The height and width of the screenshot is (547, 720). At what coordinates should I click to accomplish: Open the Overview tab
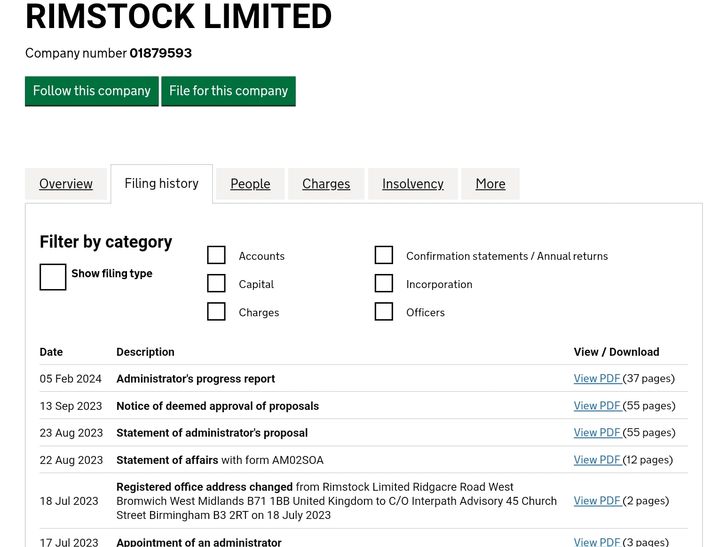(x=66, y=184)
